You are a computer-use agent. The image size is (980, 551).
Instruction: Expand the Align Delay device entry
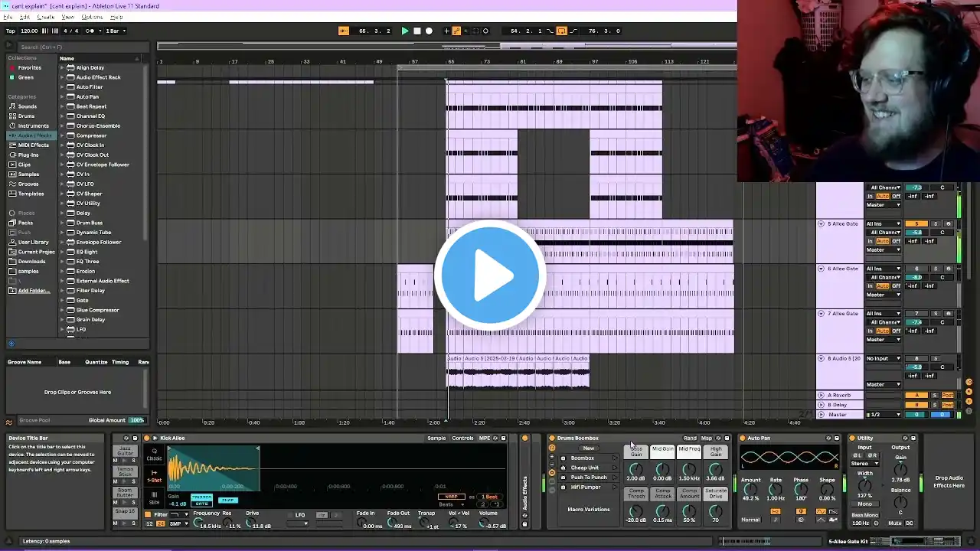(62, 67)
